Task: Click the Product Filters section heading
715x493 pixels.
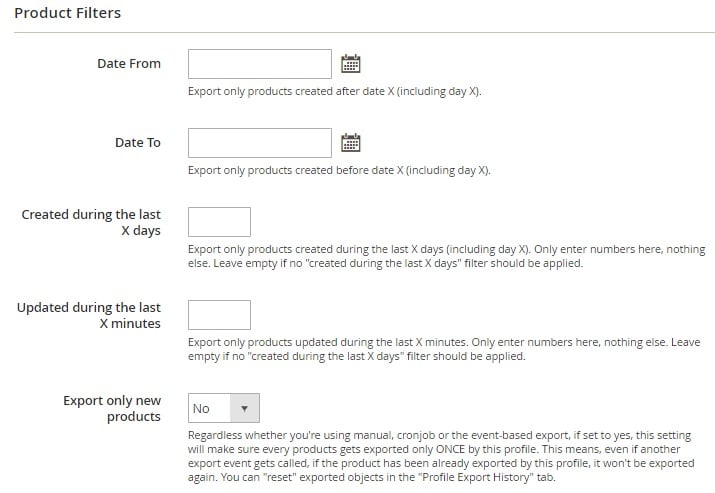Action: click(x=67, y=13)
